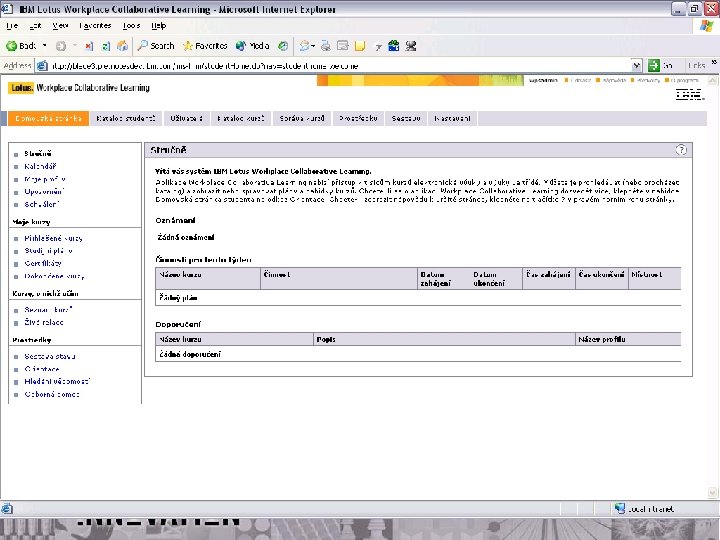Open the File menu
Viewport: 720px width, 540px height.
point(12,26)
